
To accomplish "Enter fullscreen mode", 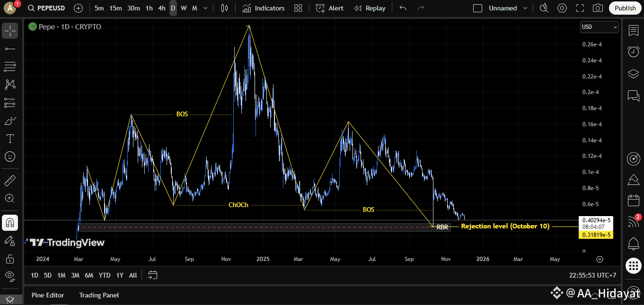I will [x=580, y=8].
